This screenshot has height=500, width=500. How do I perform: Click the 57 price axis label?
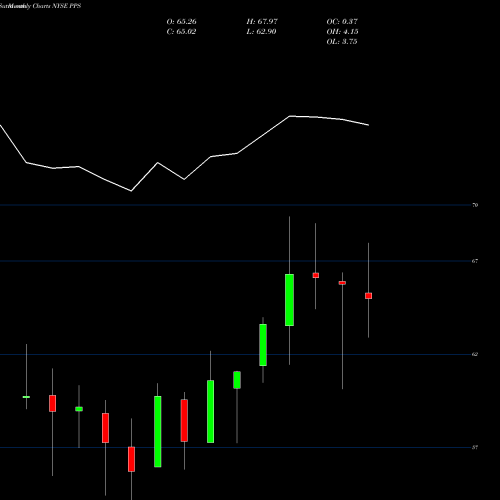pos(475,448)
